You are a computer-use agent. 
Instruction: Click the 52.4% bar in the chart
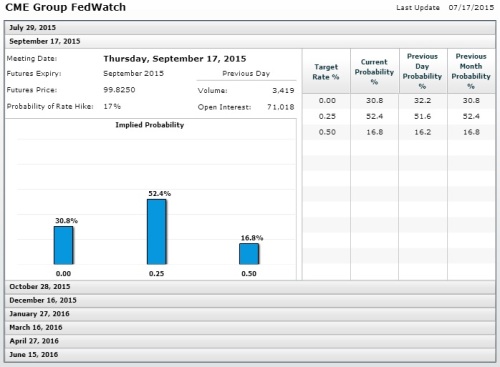[x=157, y=232]
